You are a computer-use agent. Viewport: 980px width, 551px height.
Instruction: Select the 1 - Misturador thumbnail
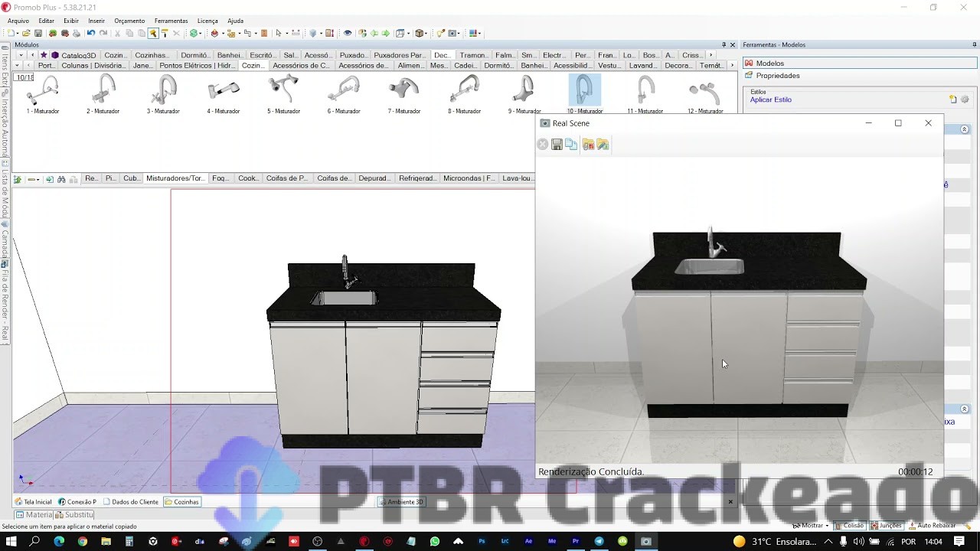[x=42, y=94]
